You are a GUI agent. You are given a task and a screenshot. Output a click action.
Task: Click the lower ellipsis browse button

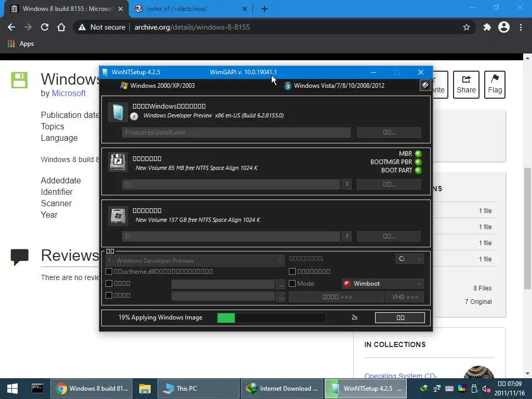(281, 297)
